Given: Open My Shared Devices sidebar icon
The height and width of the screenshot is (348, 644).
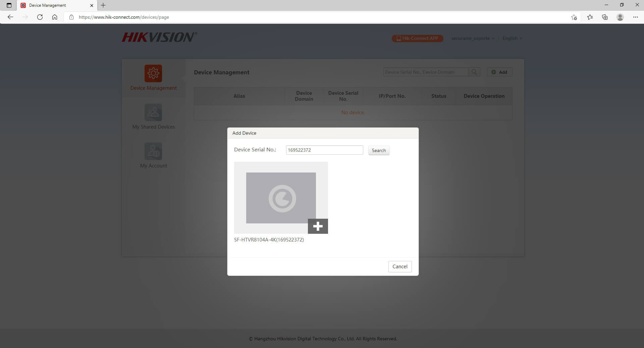Looking at the screenshot, I should point(153,112).
